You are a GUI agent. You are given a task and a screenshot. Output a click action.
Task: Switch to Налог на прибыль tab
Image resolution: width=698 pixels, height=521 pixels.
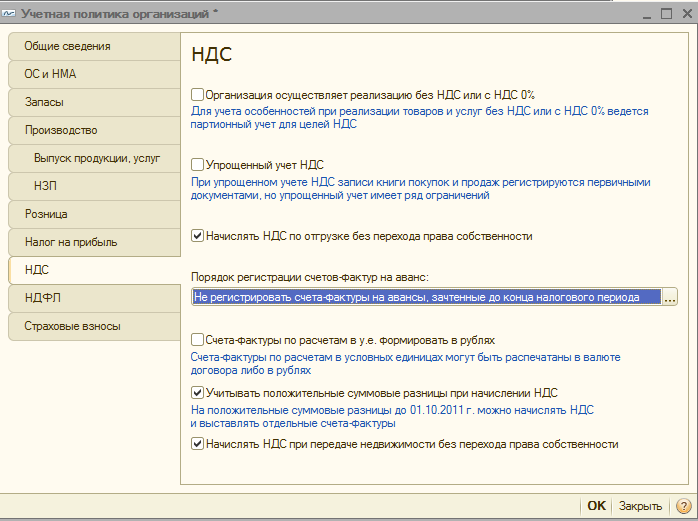pos(94,242)
